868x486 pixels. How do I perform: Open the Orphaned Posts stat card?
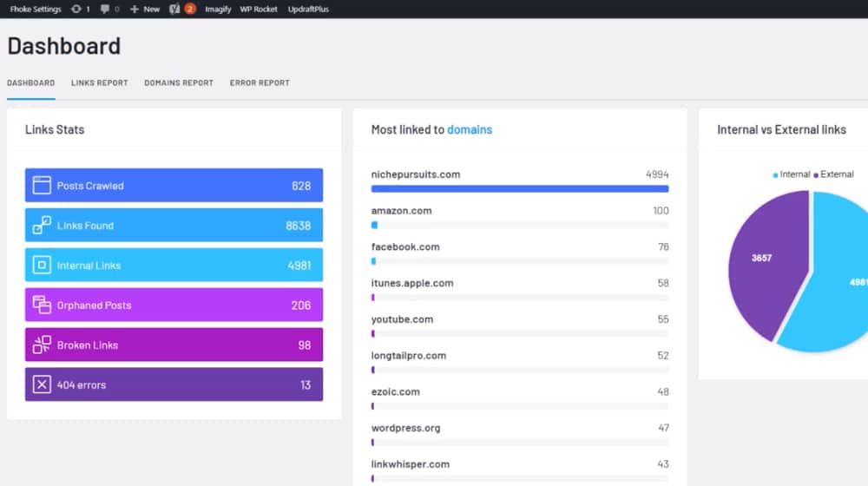pos(174,305)
